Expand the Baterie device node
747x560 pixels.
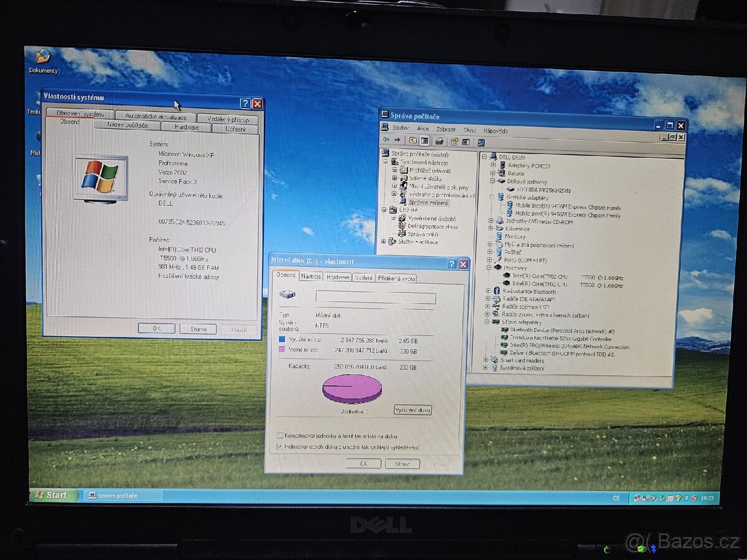pyautogui.click(x=492, y=174)
